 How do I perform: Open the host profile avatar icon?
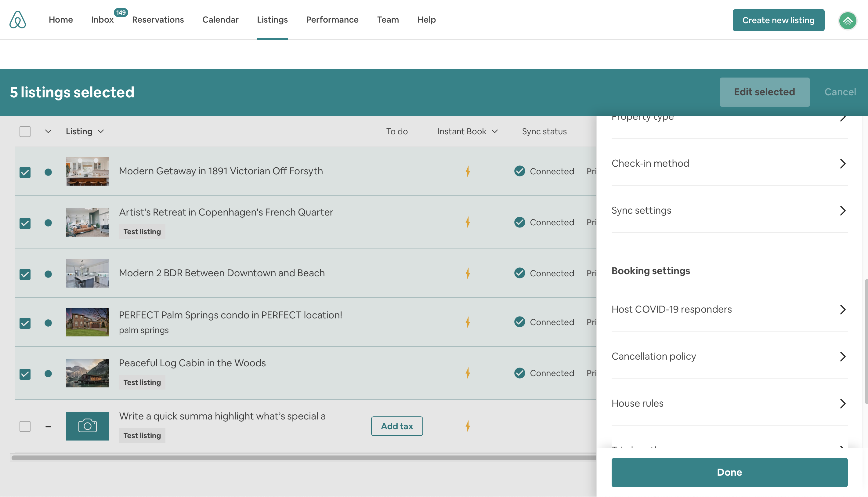click(x=848, y=21)
